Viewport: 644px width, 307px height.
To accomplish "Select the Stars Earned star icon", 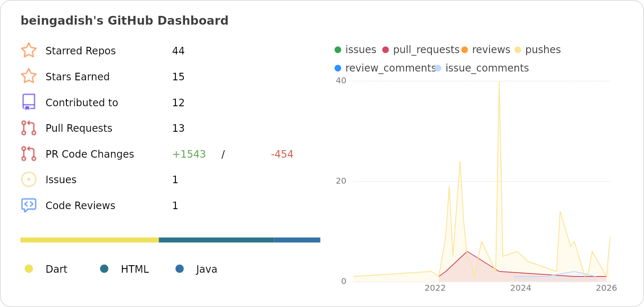I will 29,76.
